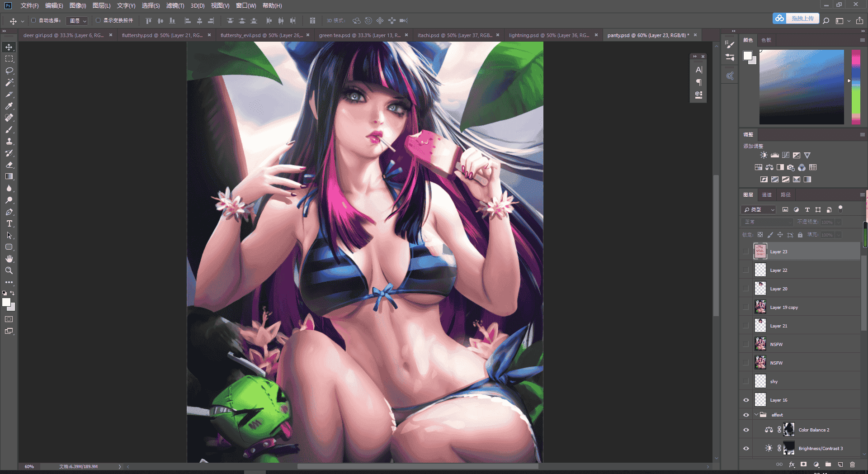Image resolution: width=868 pixels, height=474 pixels.
Task: Open the layer style fx menu
Action: click(x=792, y=465)
